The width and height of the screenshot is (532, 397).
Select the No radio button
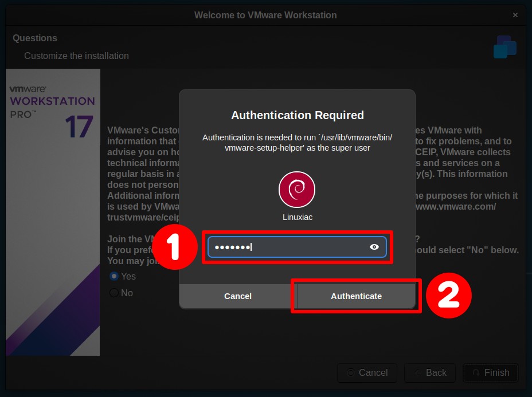114,293
